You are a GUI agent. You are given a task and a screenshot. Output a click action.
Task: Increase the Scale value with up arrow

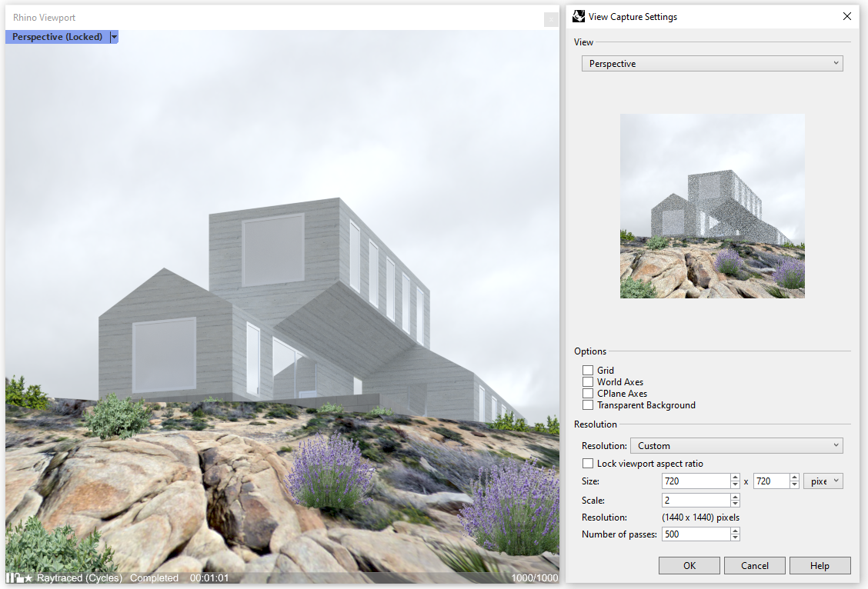coord(736,497)
